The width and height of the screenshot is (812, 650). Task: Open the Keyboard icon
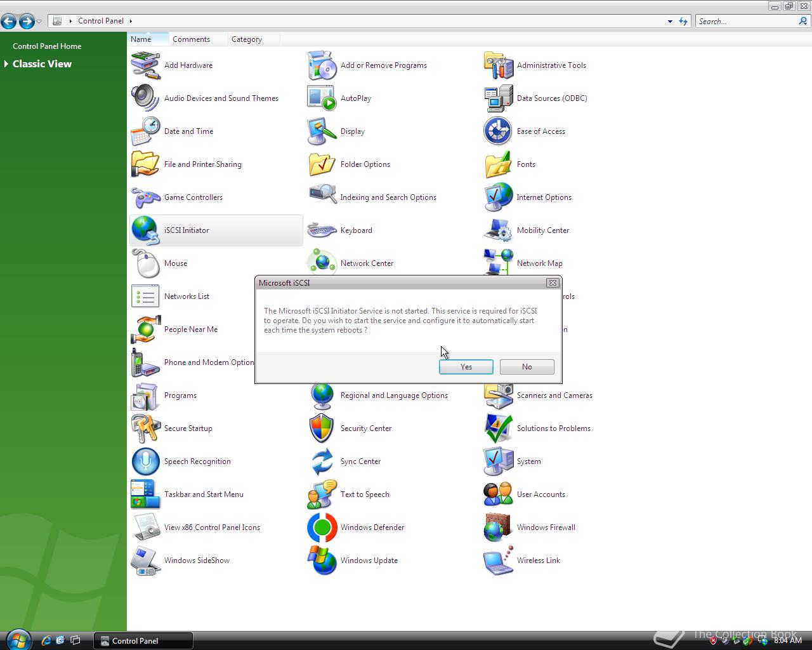click(x=322, y=230)
